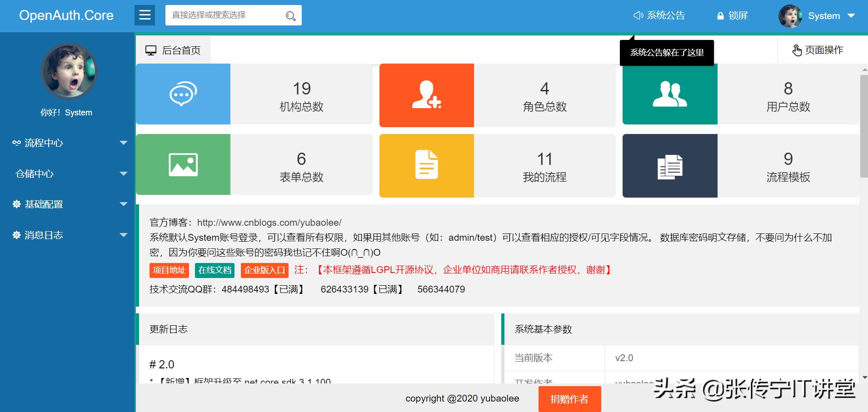Select the 后台首页 tab
This screenshot has width=868, height=412.
click(173, 50)
